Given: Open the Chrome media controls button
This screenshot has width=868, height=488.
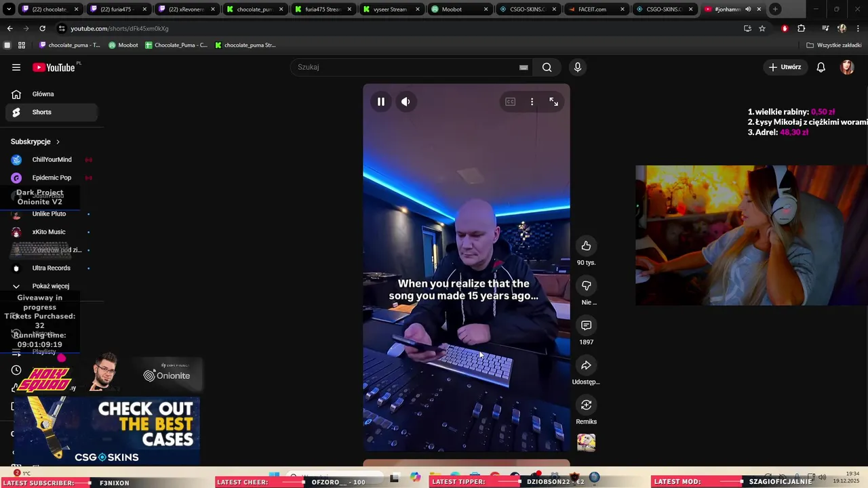Looking at the screenshot, I should [825, 28].
